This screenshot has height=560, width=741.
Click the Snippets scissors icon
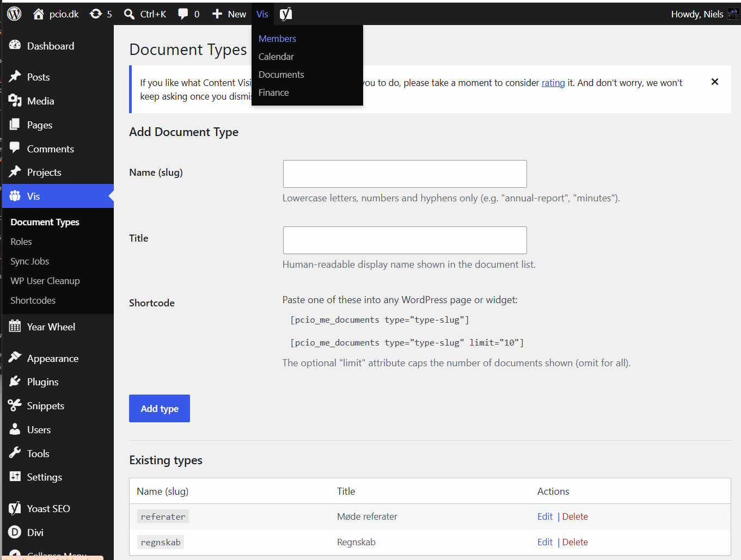point(15,405)
